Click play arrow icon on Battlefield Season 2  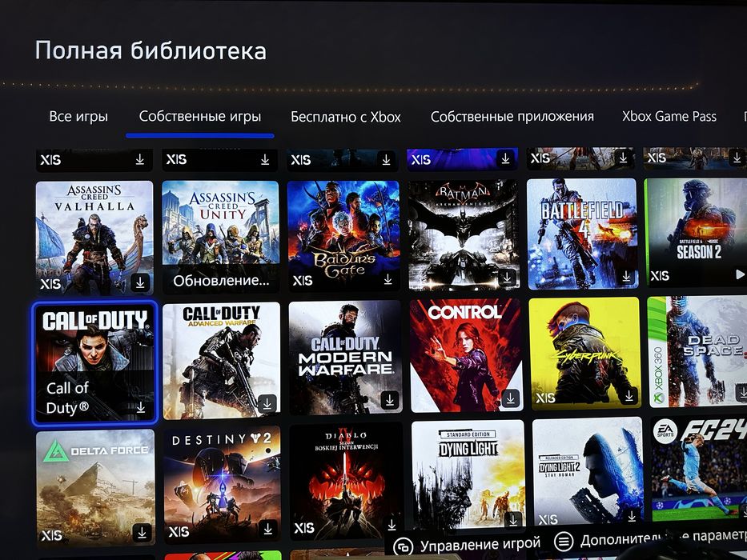tap(739, 274)
